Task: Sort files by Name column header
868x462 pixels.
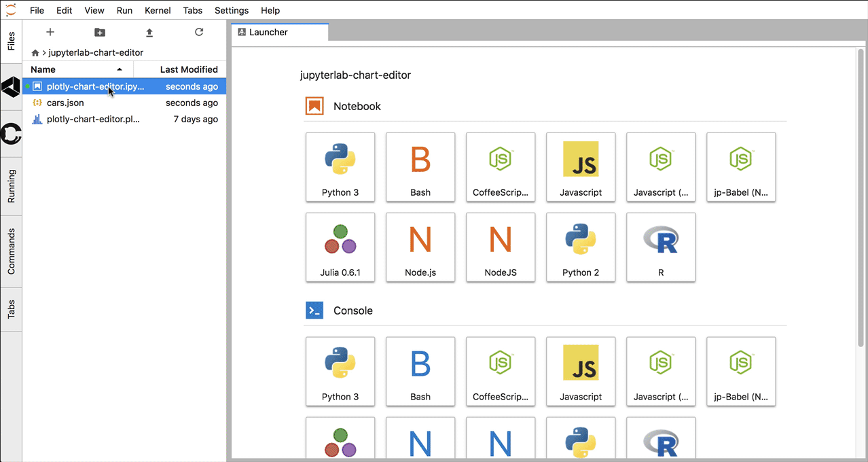Action: click(77, 69)
